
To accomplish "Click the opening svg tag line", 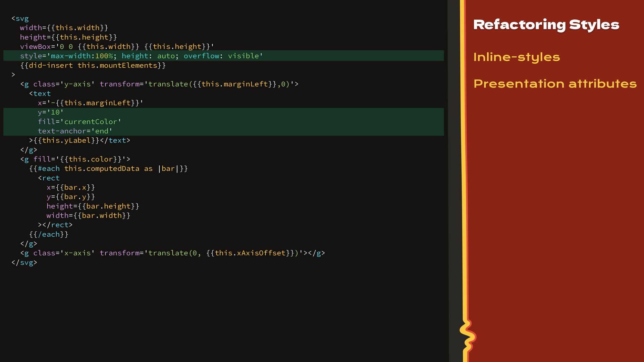I will (20, 18).
